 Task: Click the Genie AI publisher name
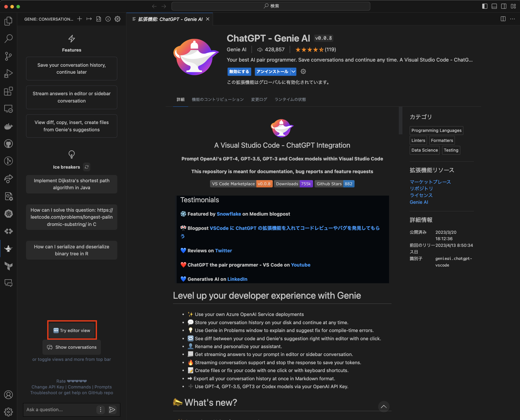[236, 49]
